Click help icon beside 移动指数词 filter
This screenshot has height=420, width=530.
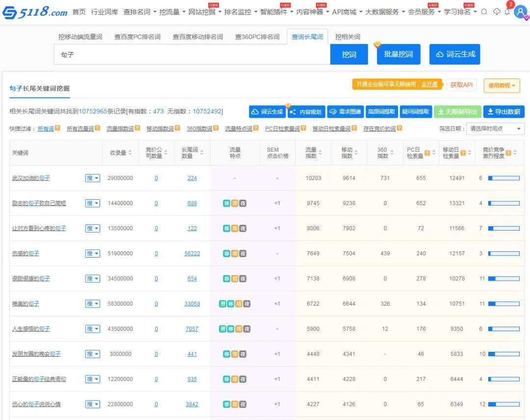pyautogui.click(x=177, y=128)
